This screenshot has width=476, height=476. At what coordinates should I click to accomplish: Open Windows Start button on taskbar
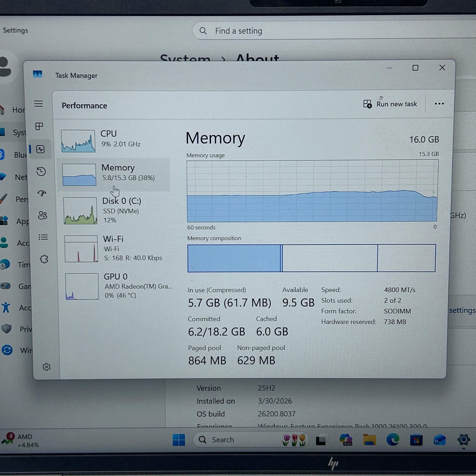click(179, 440)
